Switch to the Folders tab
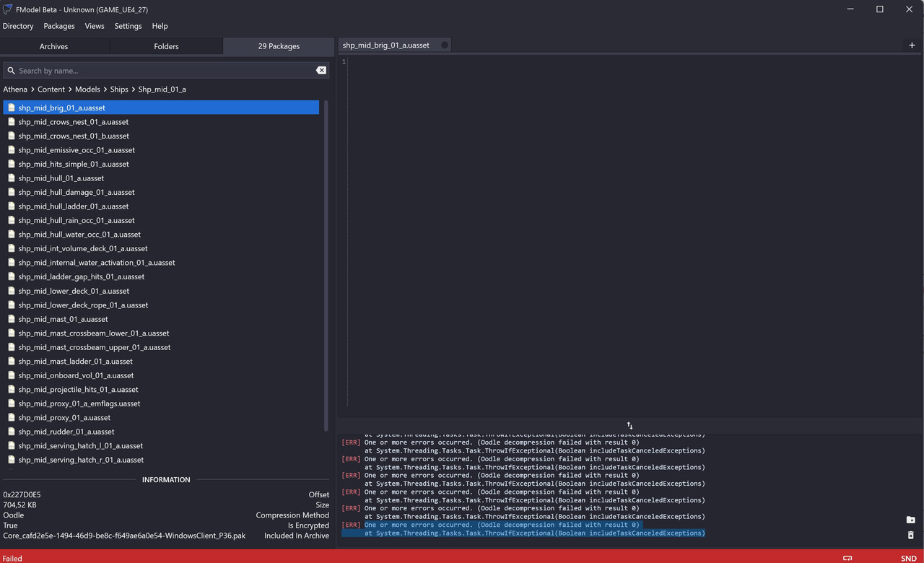The image size is (924, 563). [x=166, y=46]
